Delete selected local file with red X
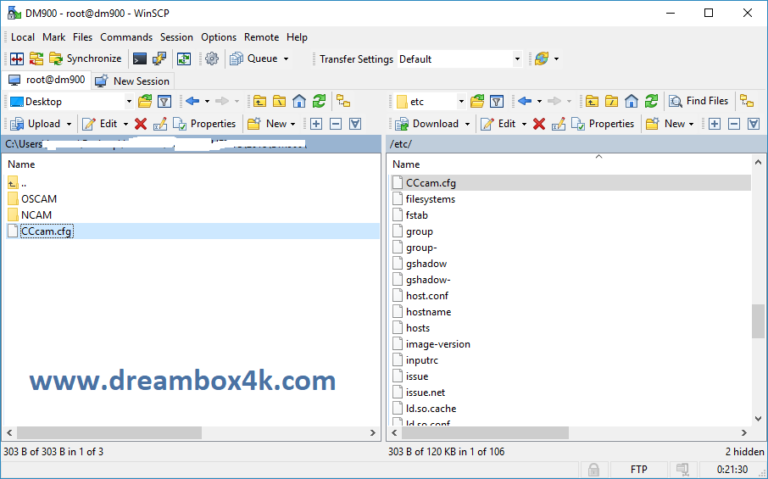 coord(141,124)
